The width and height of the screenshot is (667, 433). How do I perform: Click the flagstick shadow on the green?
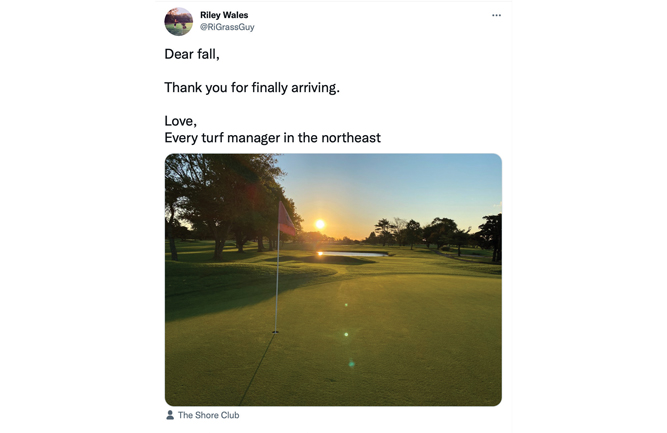coord(255,370)
